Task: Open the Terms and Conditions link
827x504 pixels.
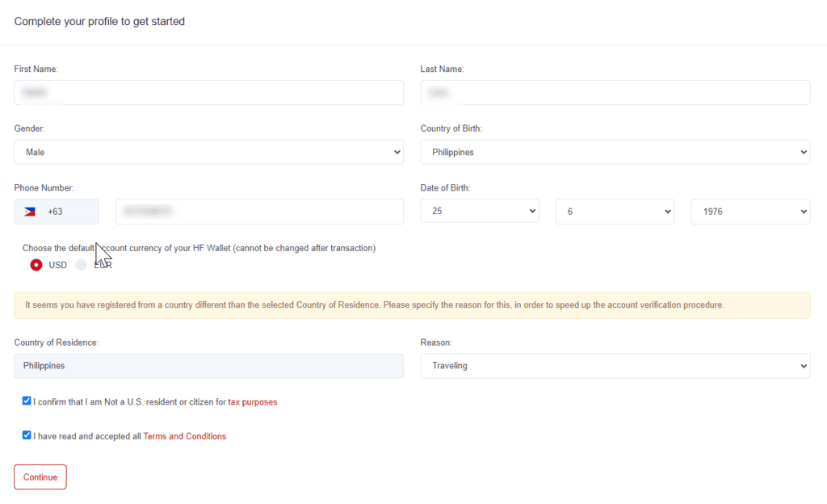Action: pos(185,436)
